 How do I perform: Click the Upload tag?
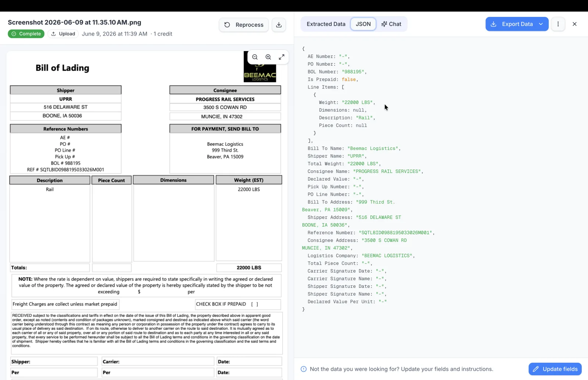[x=63, y=34]
